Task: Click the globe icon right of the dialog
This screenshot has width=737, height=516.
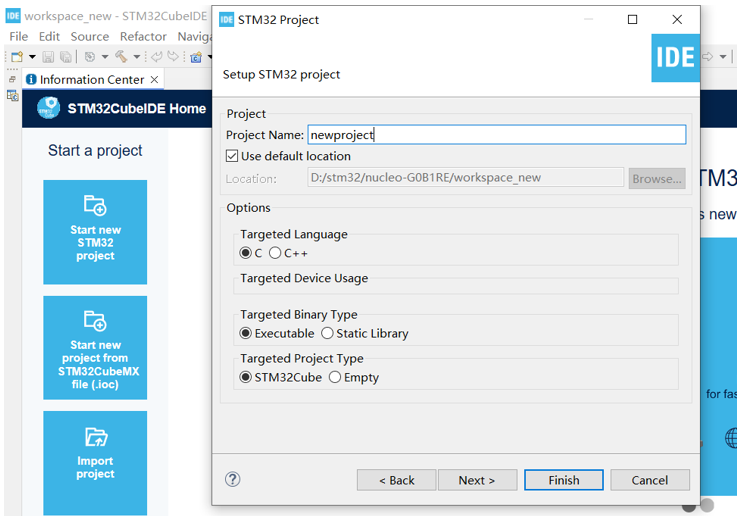Action: (x=731, y=438)
